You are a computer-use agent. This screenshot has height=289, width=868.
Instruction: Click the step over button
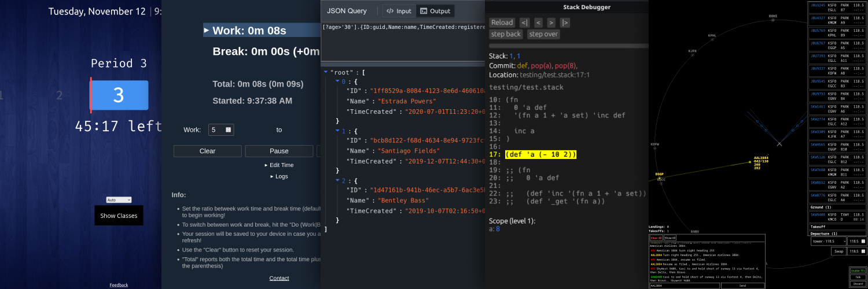click(x=543, y=34)
